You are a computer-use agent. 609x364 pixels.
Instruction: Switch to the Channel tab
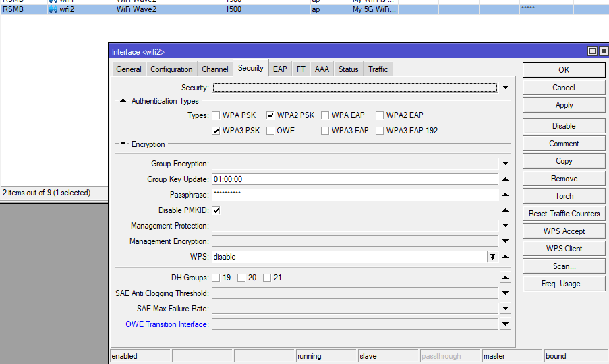pyautogui.click(x=214, y=69)
